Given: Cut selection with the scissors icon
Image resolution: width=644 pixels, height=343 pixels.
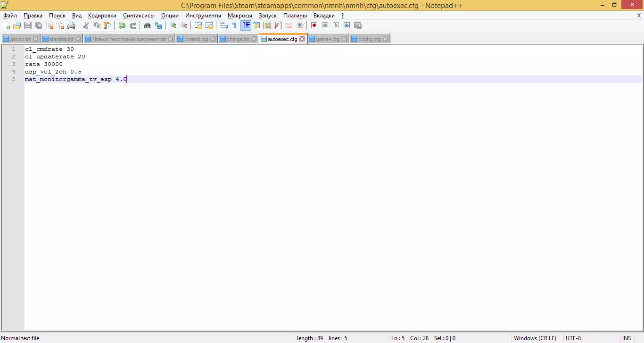Looking at the screenshot, I should point(86,25).
